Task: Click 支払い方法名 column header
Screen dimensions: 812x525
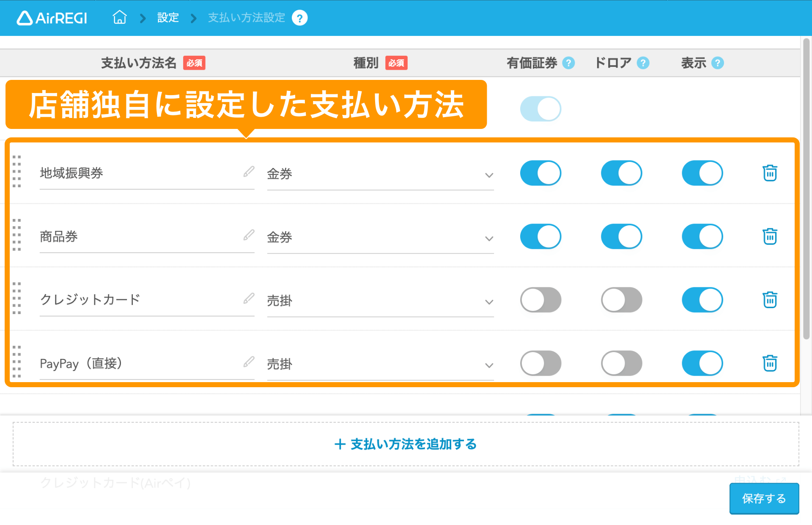Action: pos(138,63)
